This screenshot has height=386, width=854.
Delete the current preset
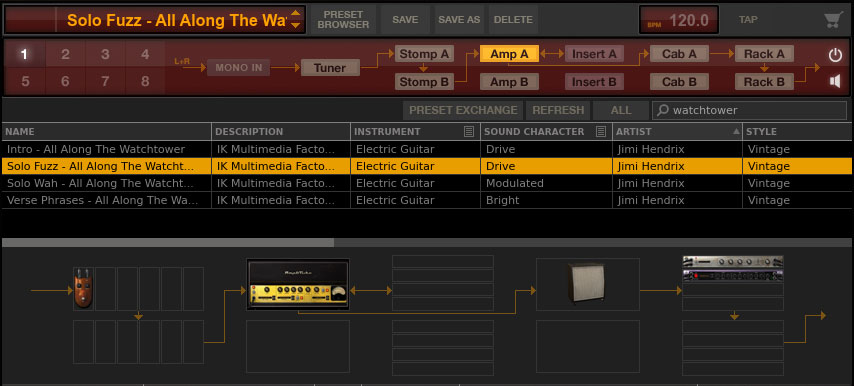click(x=513, y=20)
